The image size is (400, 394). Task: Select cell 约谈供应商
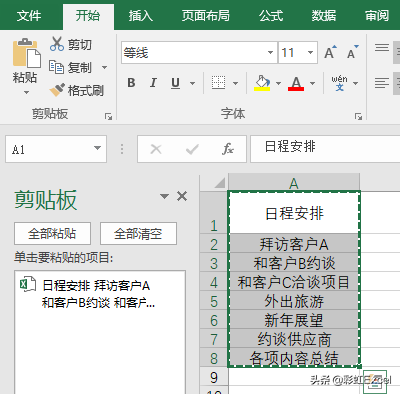click(x=294, y=339)
